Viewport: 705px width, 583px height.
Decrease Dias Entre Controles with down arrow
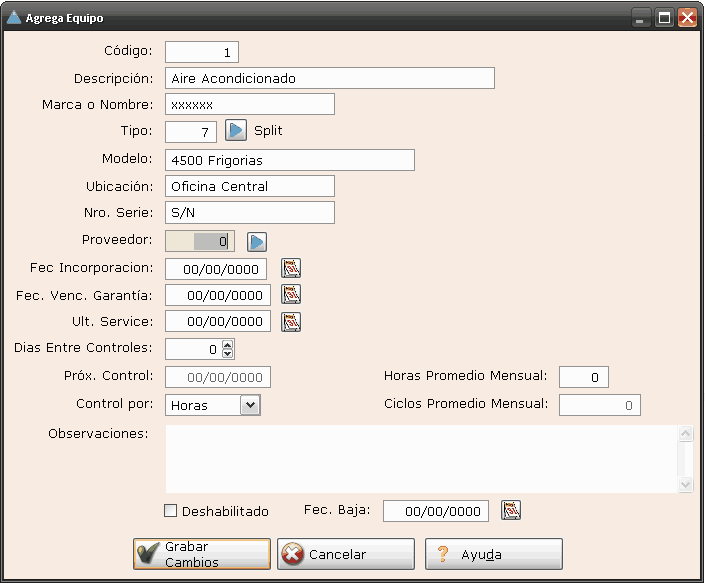(228, 354)
